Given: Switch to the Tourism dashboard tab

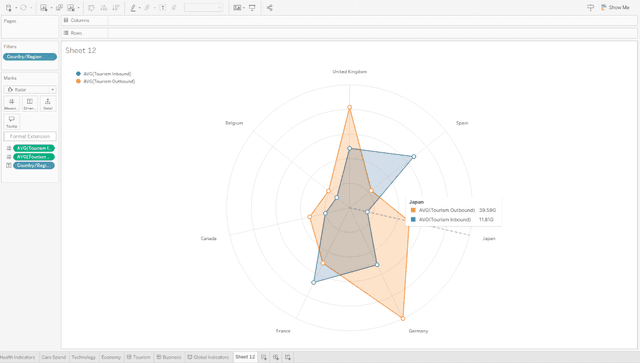Looking at the screenshot, I should pos(138,357).
